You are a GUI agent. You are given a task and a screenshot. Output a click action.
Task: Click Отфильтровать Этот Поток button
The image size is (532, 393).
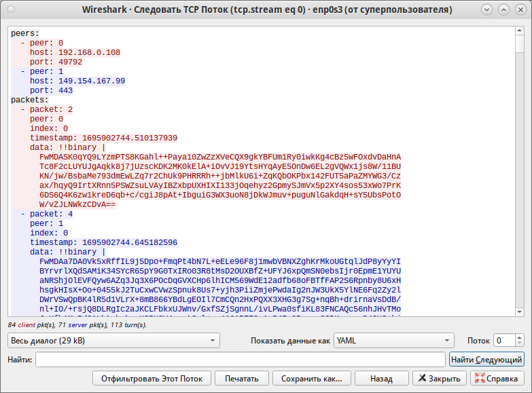(x=152, y=378)
